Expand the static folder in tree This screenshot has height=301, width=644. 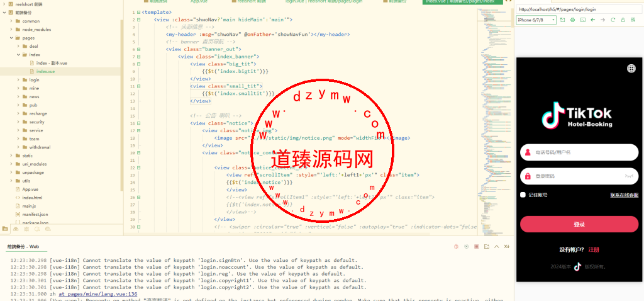(x=11, y=156)
